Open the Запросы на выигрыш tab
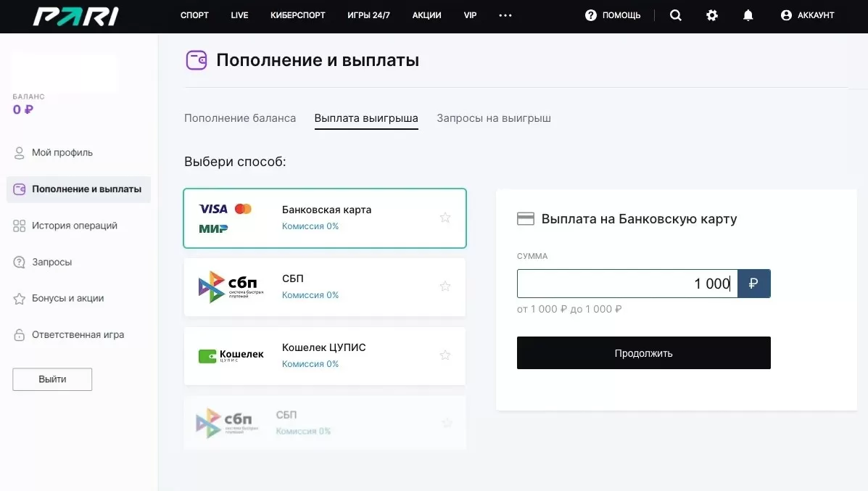The height and width of the screenshot is (491, 868). [493, 117]
